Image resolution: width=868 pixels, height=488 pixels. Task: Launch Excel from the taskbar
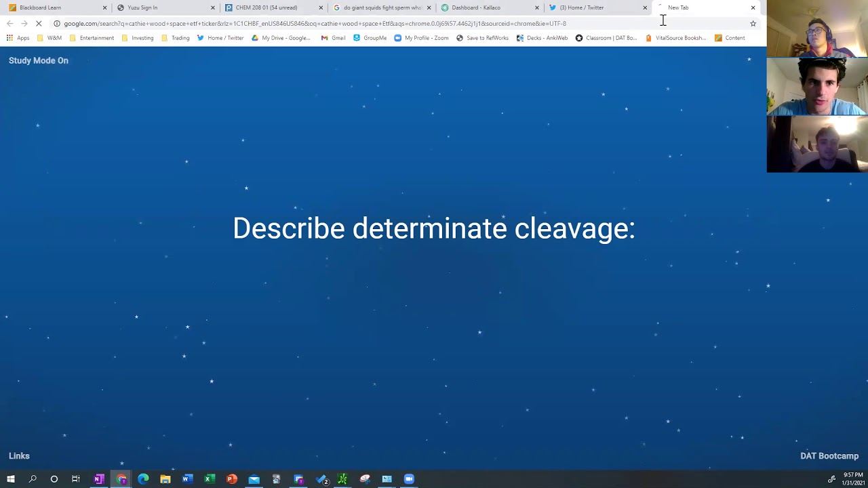pyautogui.click(x=210, y=479)
